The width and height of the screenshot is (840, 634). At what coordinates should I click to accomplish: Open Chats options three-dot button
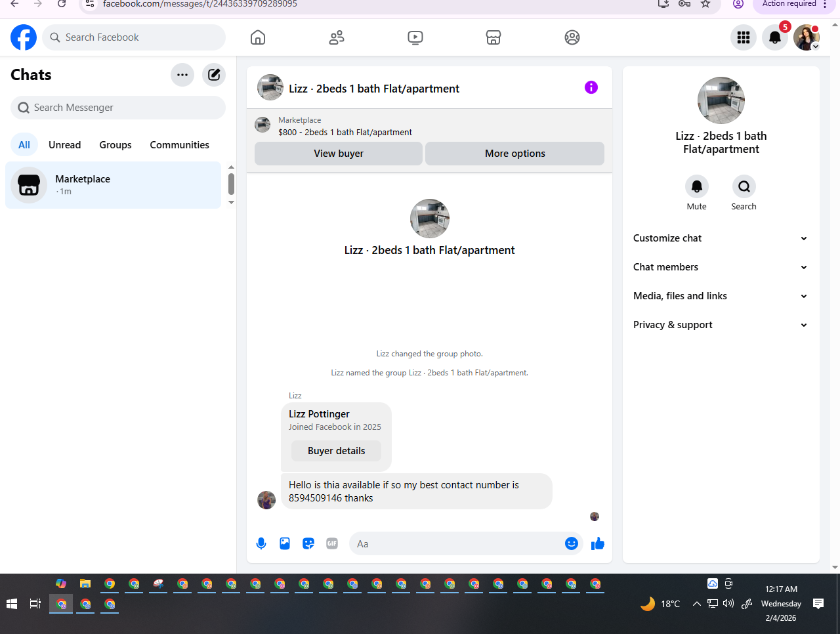[x=182, y=75]
